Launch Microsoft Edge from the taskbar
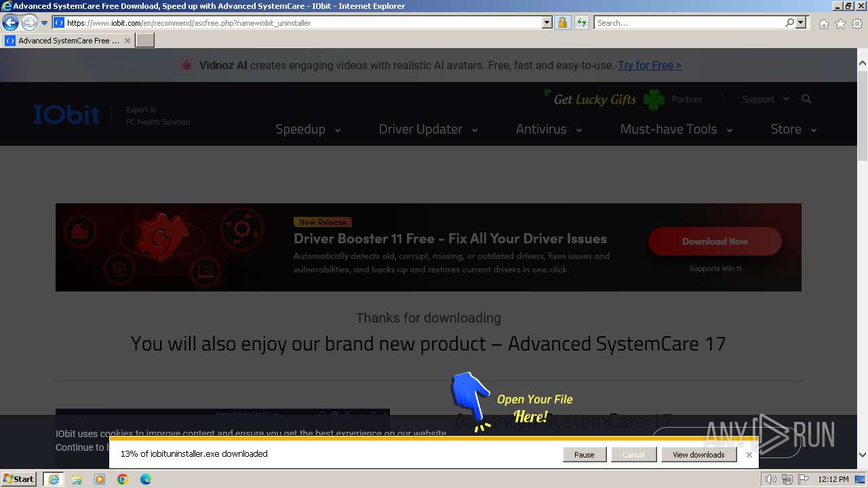 coord(146,479)
